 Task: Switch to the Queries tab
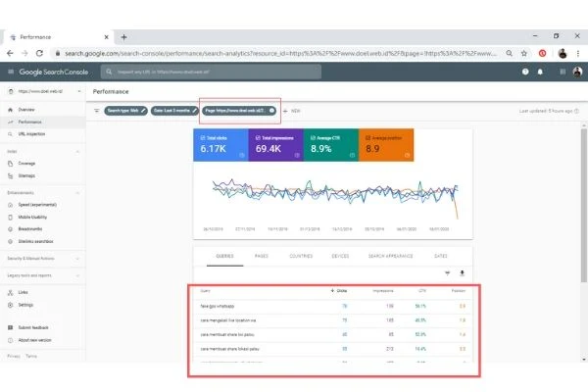[x=224, y=256]
